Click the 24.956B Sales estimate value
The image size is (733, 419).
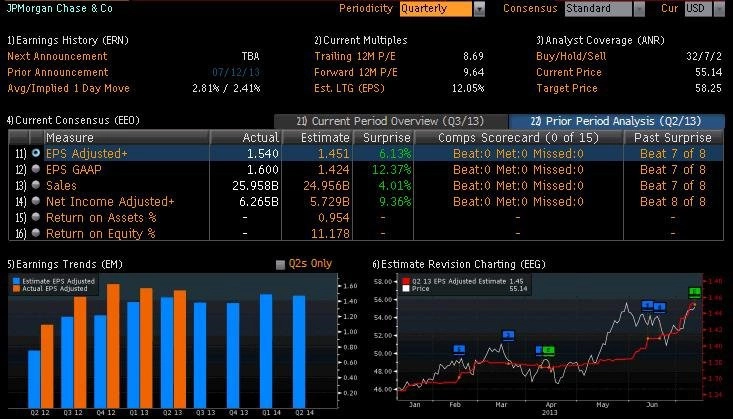[x=326, y=185]
